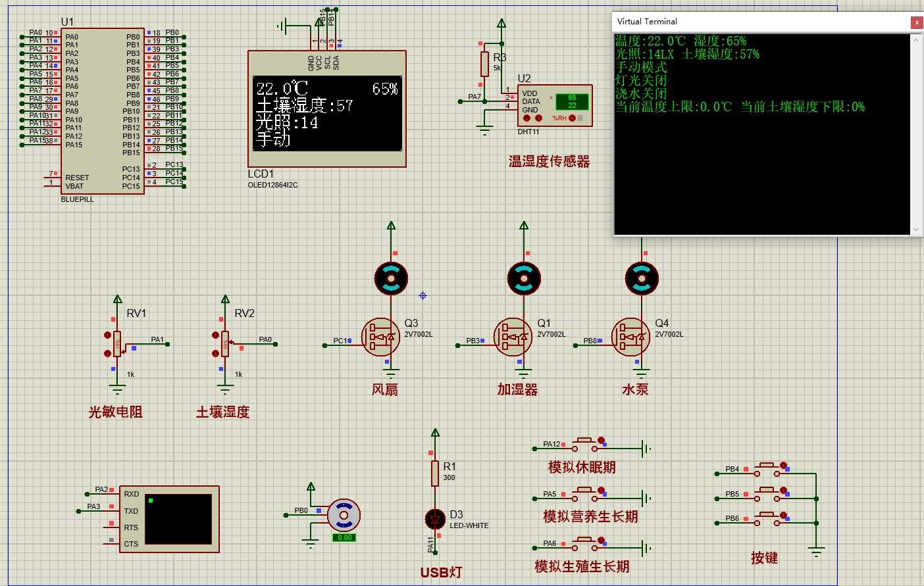
Task: Latch the PA5 button's red toggle dot
Action: pos(601,490)
